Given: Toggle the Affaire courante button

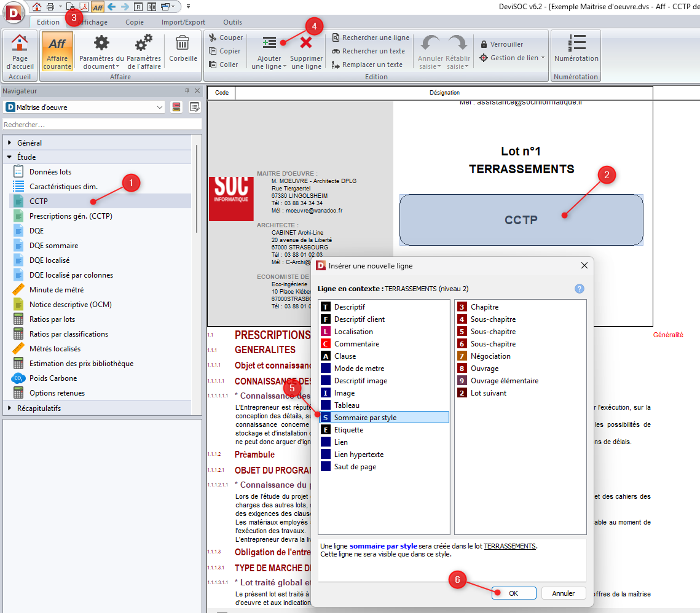Looking at the screenshot, I should tap(57, 50).
